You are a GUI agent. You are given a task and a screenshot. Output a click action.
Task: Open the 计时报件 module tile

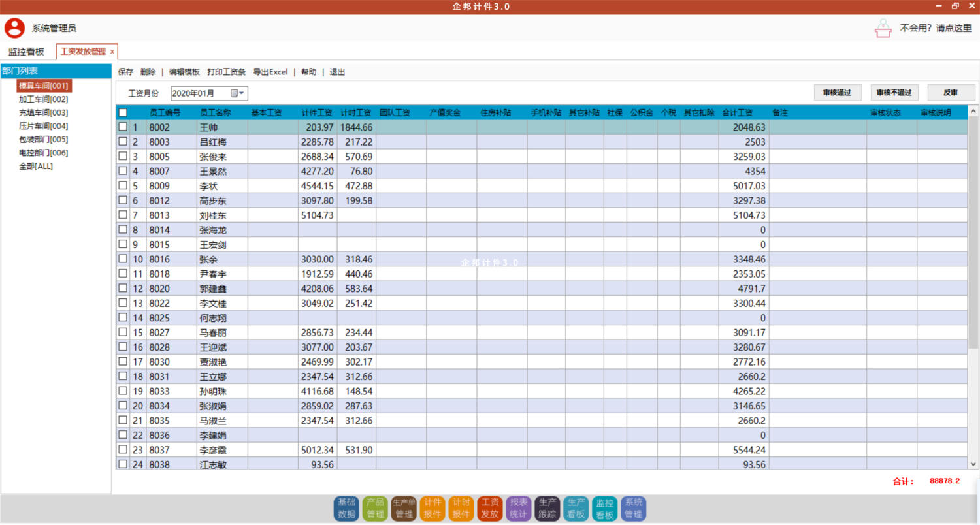[x=461, y=508]
